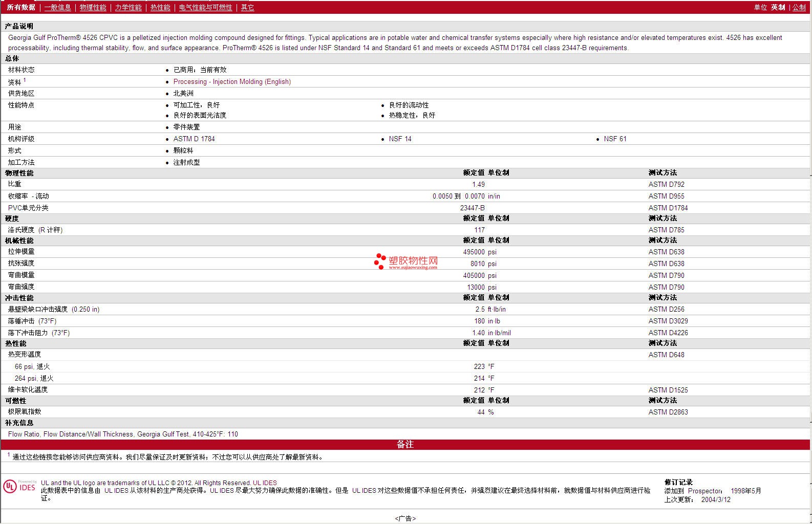Click ASTM D1525 in 维卡软化温度 row
The image size is (812, 524).
click(668, 390)
